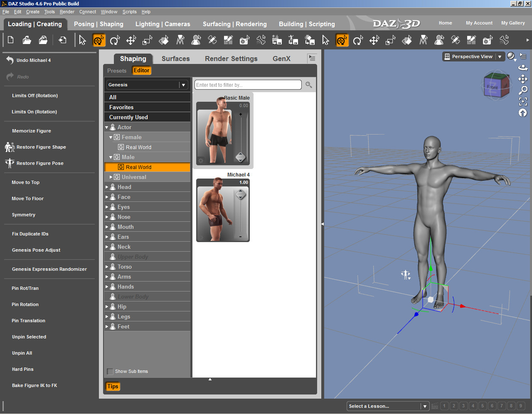Click the Restore Figure Pose icon
Viewport: 532px width, 414px height.
(10, 163)
